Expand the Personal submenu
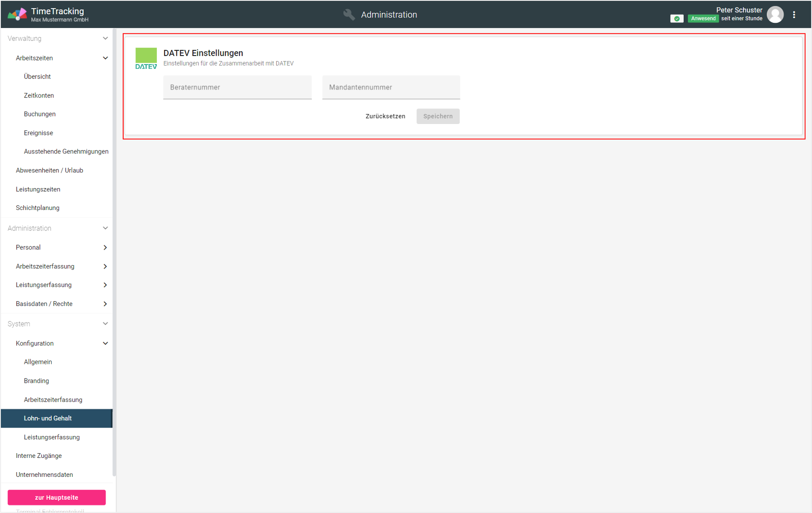This screenshot has height=513, width=812. tap(105, 247)
